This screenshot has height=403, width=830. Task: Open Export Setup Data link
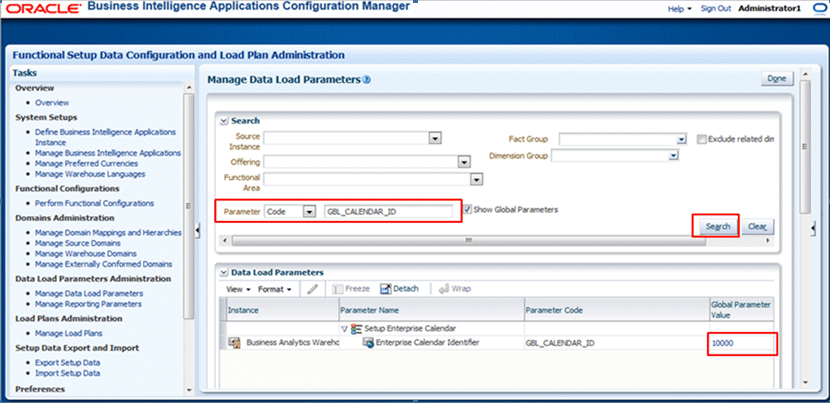[67, 363]
